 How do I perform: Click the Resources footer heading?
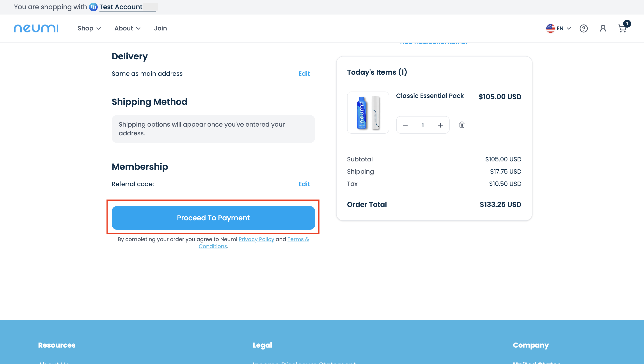pos(57,345)
